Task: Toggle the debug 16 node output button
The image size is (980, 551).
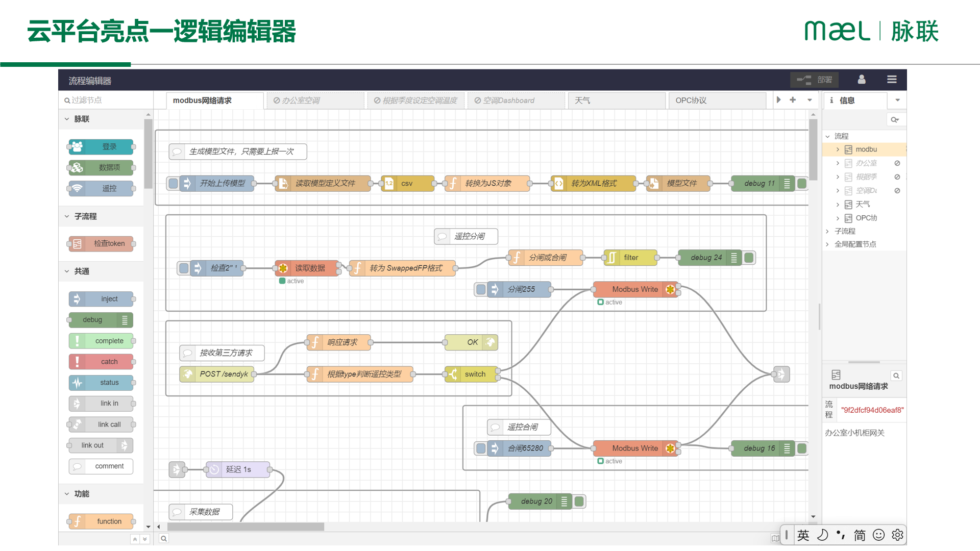Action: (802, 448)
